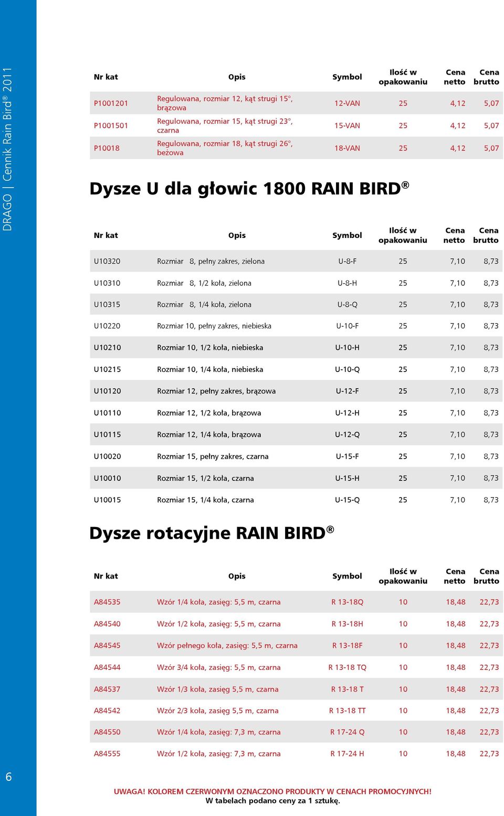Select symbol U-12-Q
Viewport: 504px width, 816px height.
click(347, 435)
